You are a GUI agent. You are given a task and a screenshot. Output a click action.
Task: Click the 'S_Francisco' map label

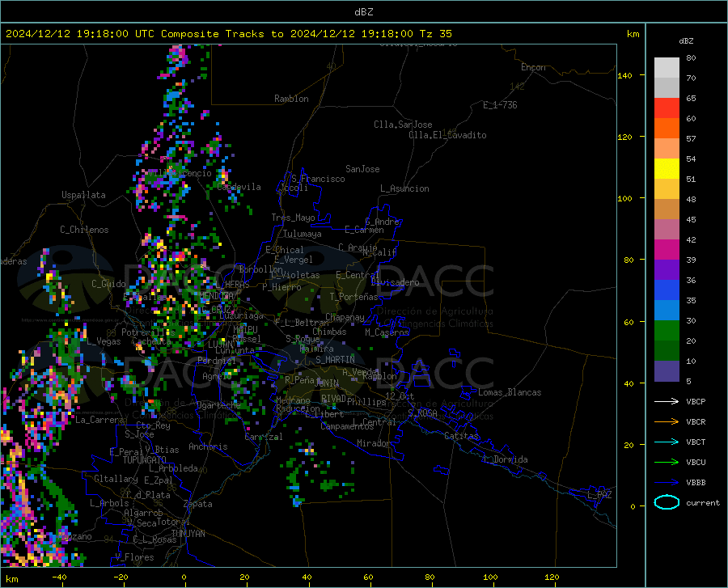tap(318, 179)
